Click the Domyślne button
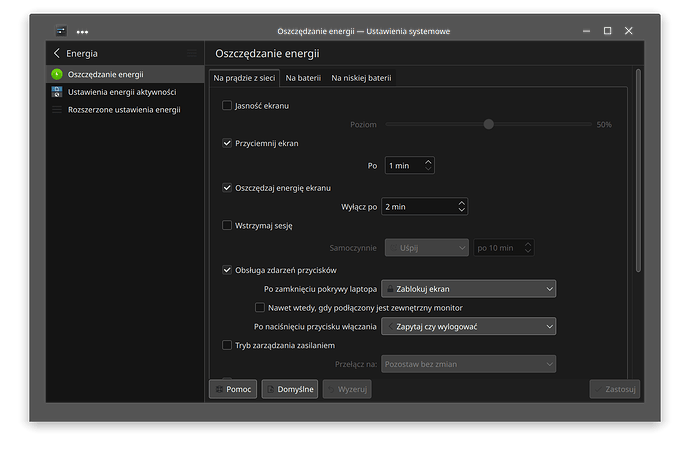 (290, 389)
